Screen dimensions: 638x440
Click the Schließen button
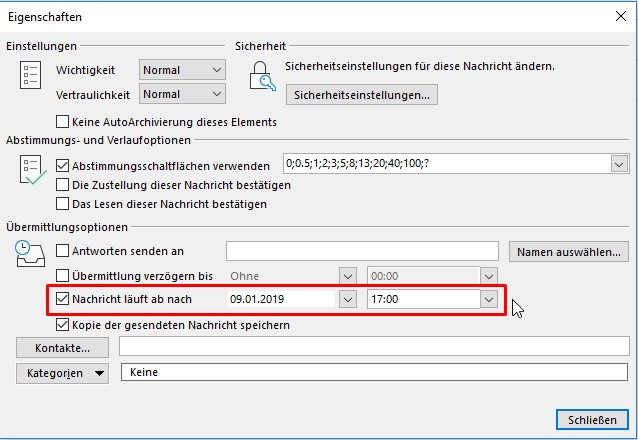click(592, 419)
